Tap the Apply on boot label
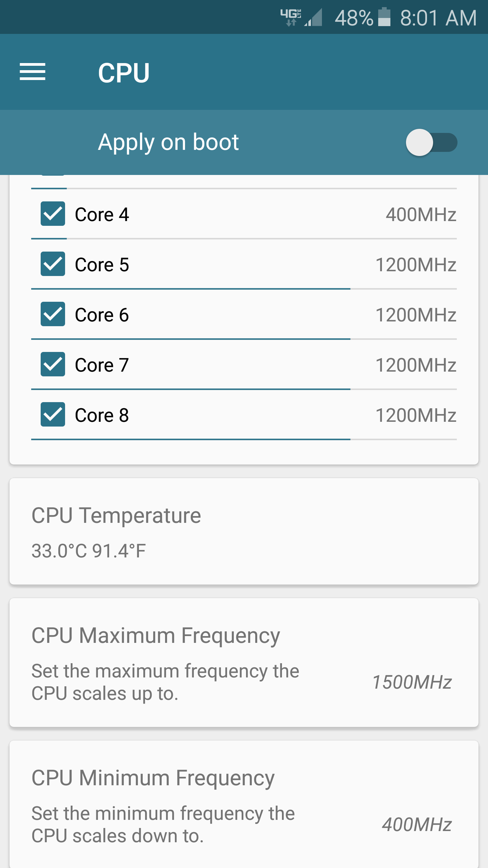This screenshot has width=488, height=868. click(168, 142)
